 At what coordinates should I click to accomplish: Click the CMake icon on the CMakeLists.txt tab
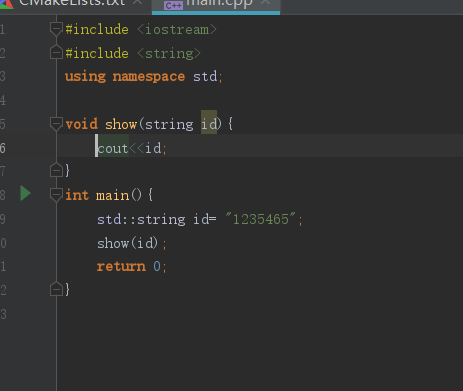tap(7, 3)
